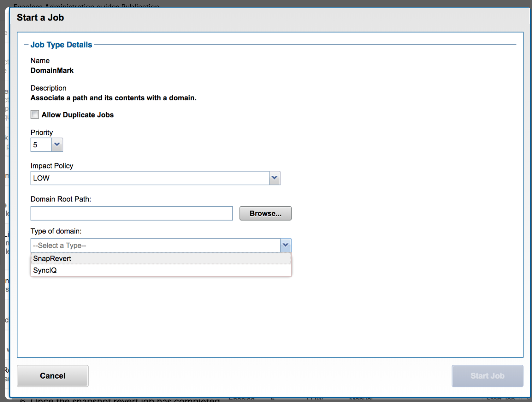Toggle the Type of domain dropdown arrow

click(x=286, y=245)
